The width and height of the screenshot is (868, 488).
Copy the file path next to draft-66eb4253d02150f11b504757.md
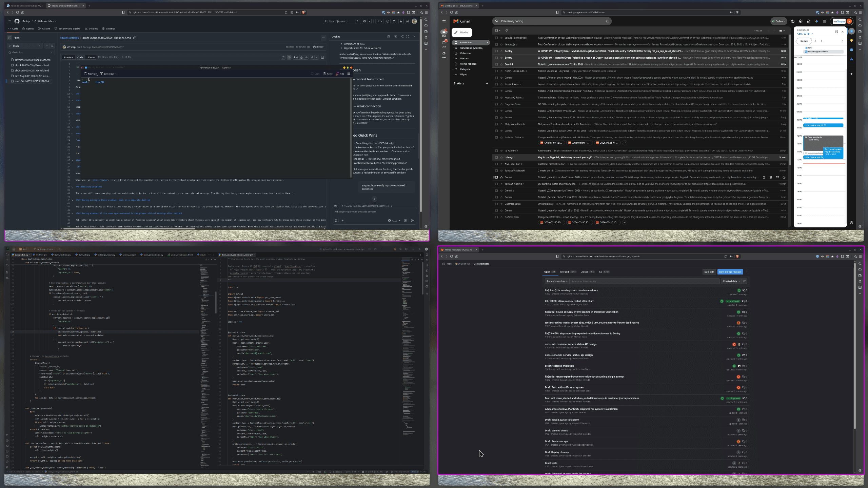click(x=135, y=38)
